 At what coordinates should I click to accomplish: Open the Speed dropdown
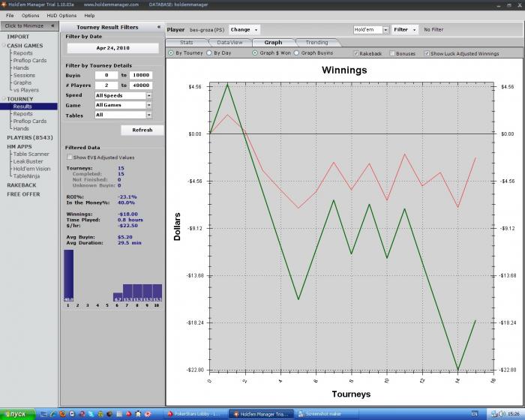click(x=148, y=96)
